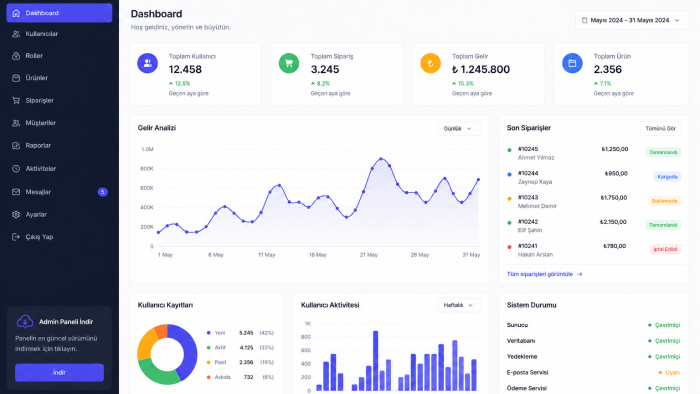This screenshot has height=394, width=700.
Task: Open Müşteriler from the sidebar
Action: (59, 123)
